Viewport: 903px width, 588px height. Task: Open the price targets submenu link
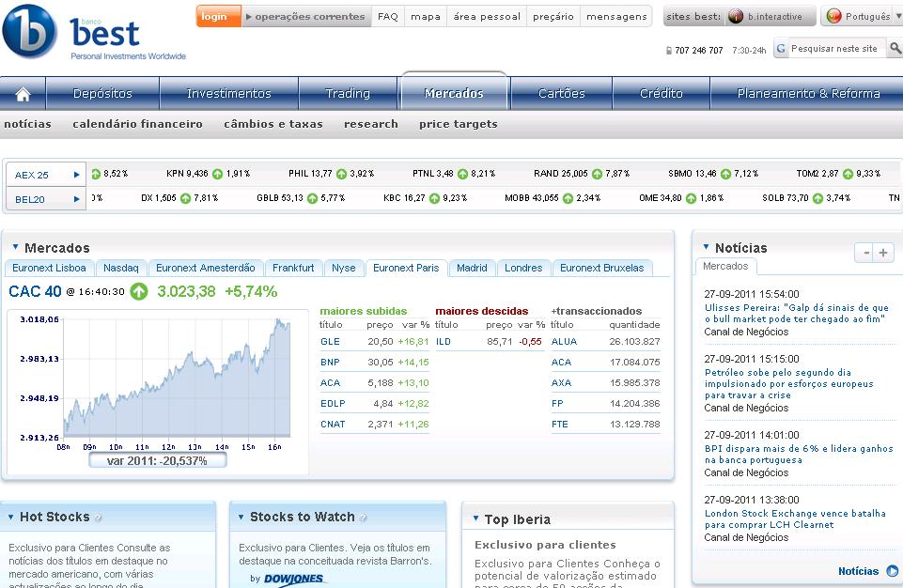point(459,124)
